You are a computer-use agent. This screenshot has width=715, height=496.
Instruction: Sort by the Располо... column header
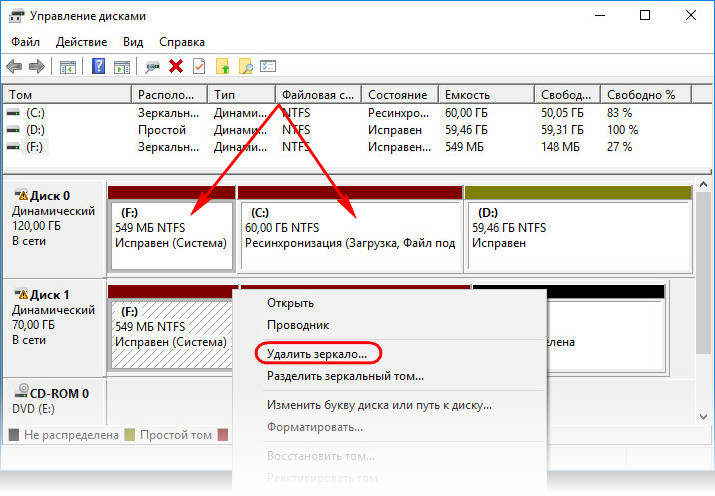(169, 95)
